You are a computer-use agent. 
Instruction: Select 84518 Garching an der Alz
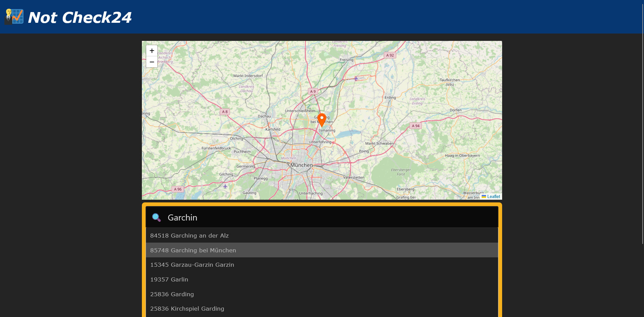[322, 236]
